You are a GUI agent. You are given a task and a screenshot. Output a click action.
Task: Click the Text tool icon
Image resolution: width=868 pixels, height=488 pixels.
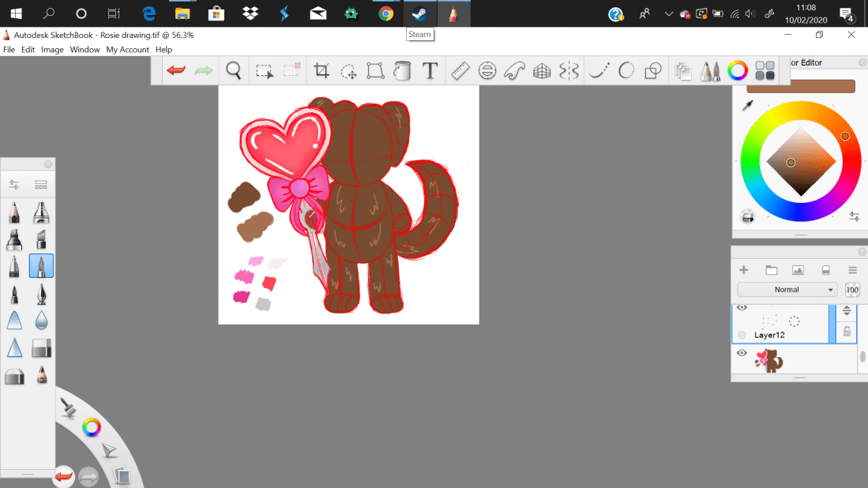pyautogui.click(x=430, y=71)
